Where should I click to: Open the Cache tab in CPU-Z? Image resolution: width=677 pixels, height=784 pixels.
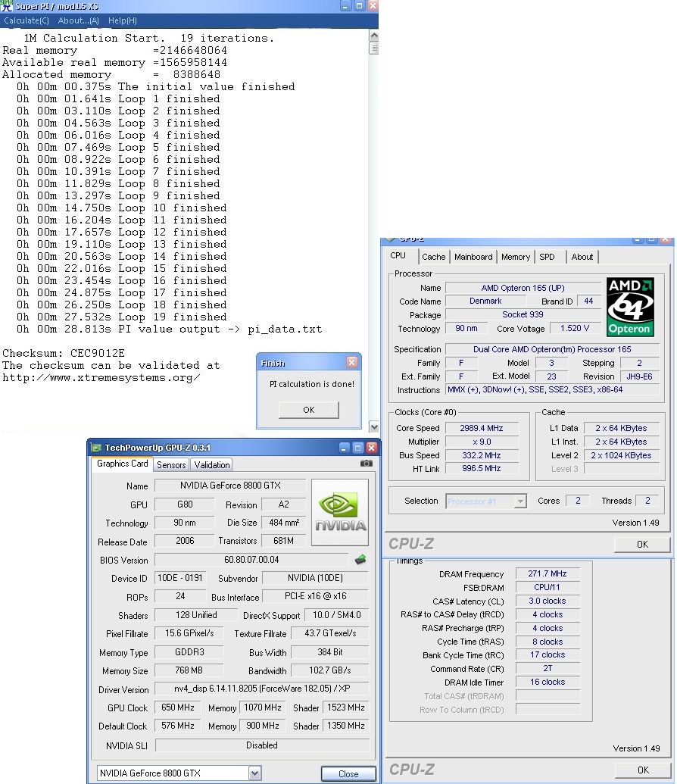433,257
